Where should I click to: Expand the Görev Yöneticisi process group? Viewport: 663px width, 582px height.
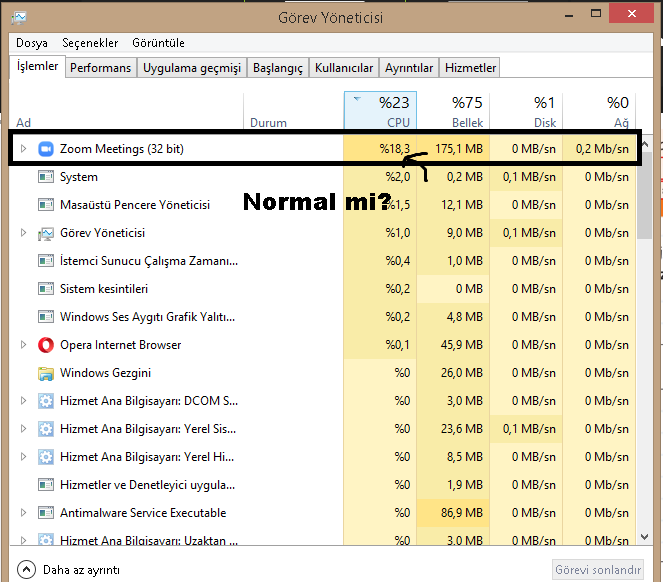coord(24,233)
